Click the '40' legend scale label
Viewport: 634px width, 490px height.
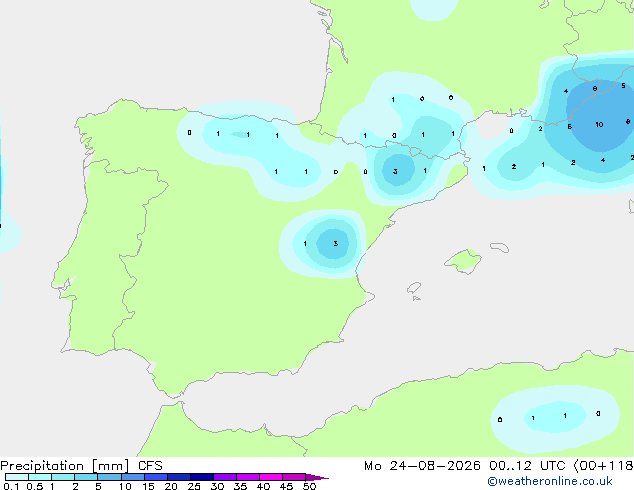(263, 486)
